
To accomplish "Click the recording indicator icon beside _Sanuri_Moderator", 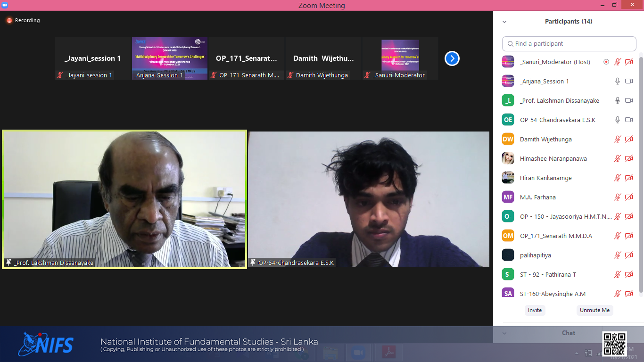I will pyautogui.click(x=606, y=62).
